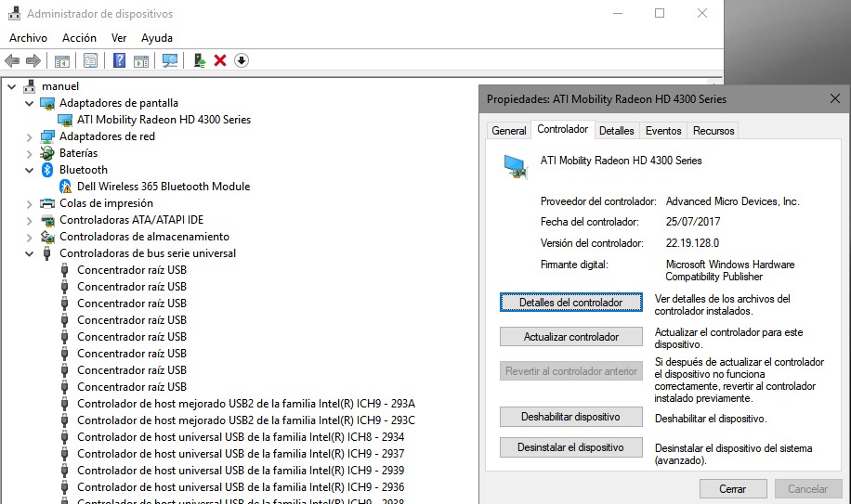This screenshot has width=851, height=504.
Task: Switch to the Detalles tab
Action: (617, 131)
